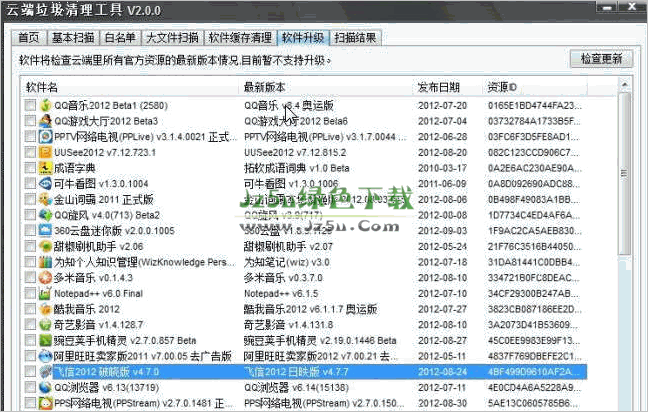Click the PPTV网络电视 row icon
Screen dimensions: 648x412
(x=45, y=137)
